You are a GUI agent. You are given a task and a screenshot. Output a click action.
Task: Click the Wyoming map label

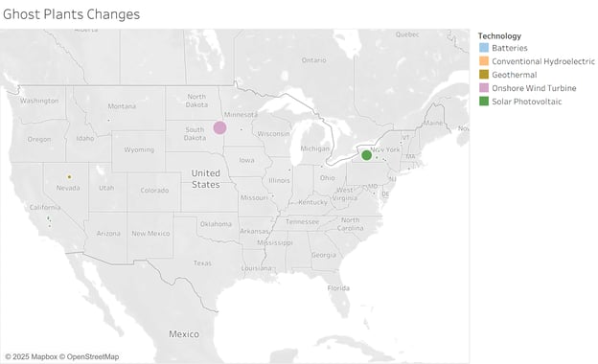139,149
